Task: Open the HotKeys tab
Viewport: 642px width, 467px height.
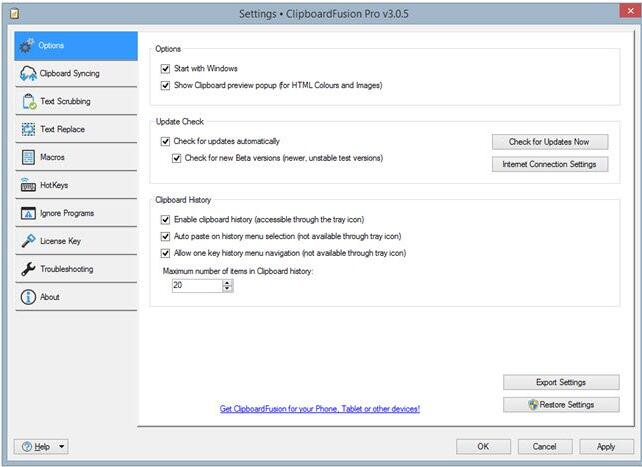Action: (76, 185)
